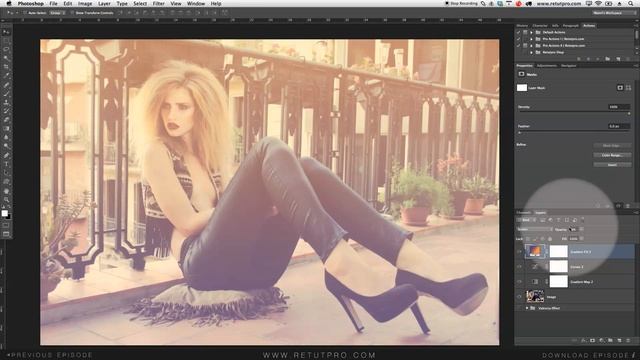
Task: Click Create new action icon in Actions panel
Action: pyautogui.click(x=618, y=59)
